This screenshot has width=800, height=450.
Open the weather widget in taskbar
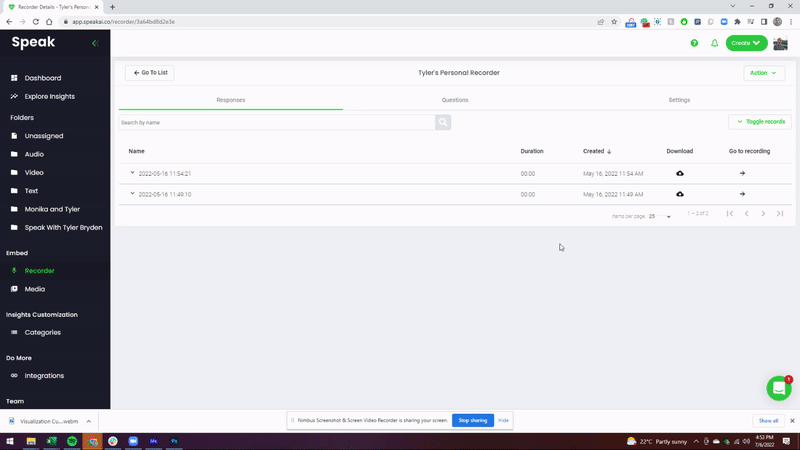tap(656, 441)
